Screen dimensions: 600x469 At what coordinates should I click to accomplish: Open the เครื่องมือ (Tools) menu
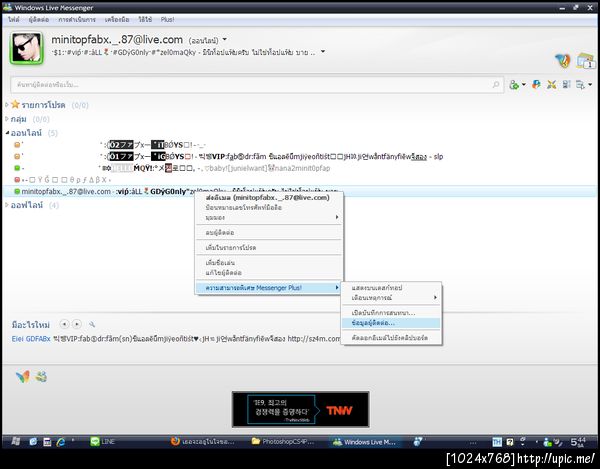117,20
